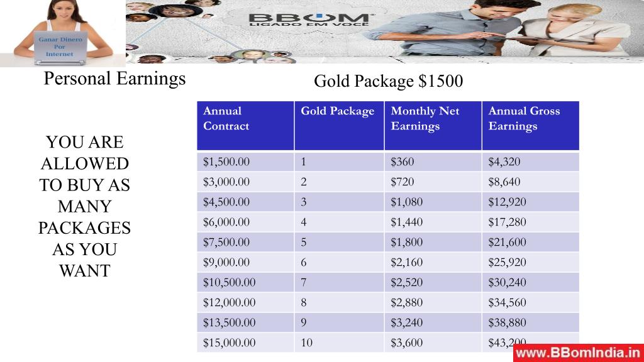Select the Gold Package $1500 title
Image resolution: width=644 pixels, height=362 pixels.
point(387,81)
